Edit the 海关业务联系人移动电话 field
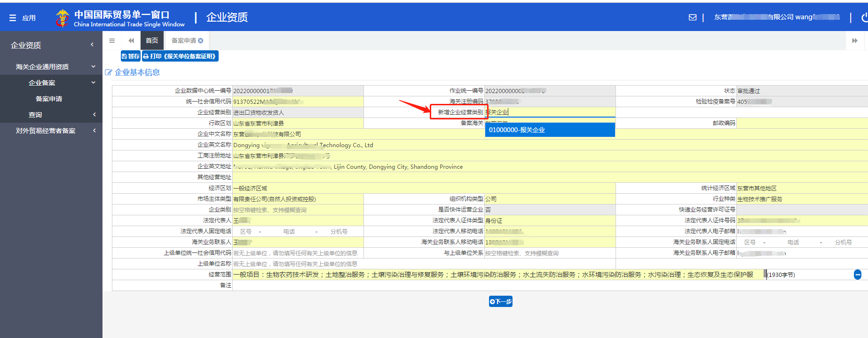This screenshot has height=338, width=868. click(x=550, y=242)
